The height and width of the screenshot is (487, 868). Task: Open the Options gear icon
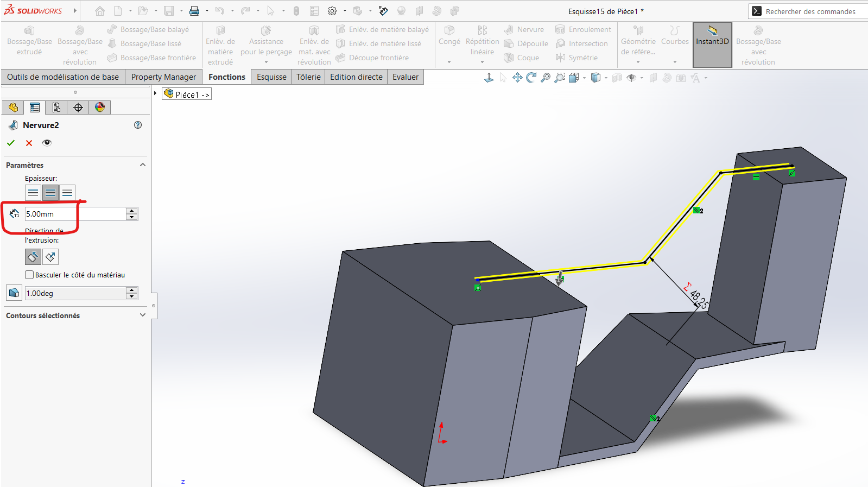click(332, 11)
